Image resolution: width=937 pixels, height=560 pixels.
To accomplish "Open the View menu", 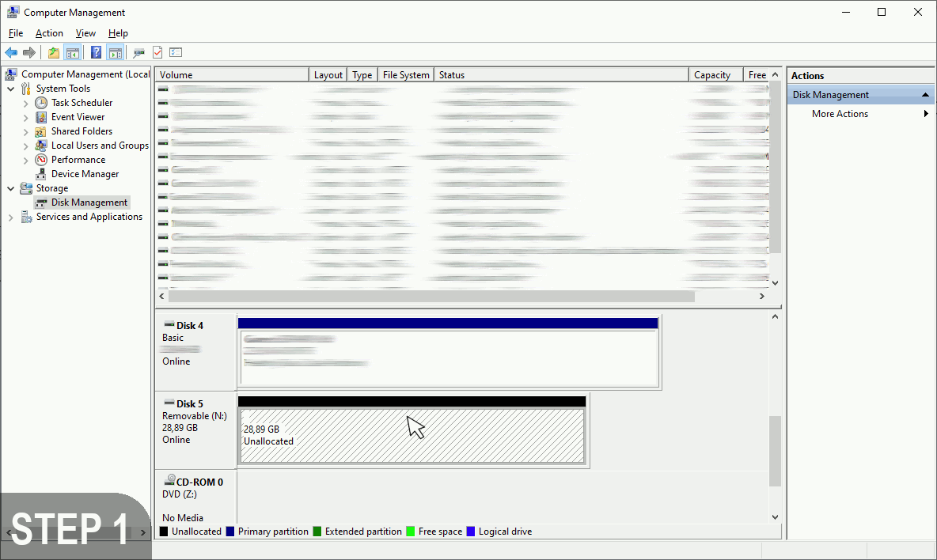I will coord(85,33).
